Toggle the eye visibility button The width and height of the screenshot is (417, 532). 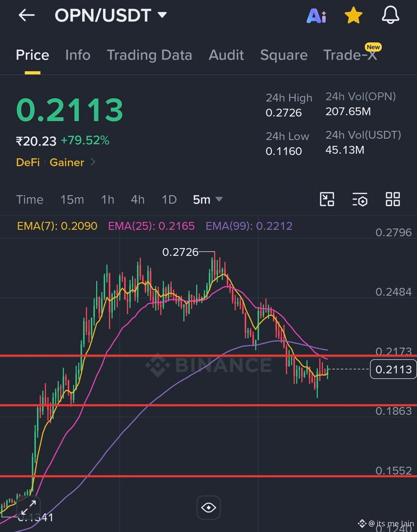pos(209,508)
